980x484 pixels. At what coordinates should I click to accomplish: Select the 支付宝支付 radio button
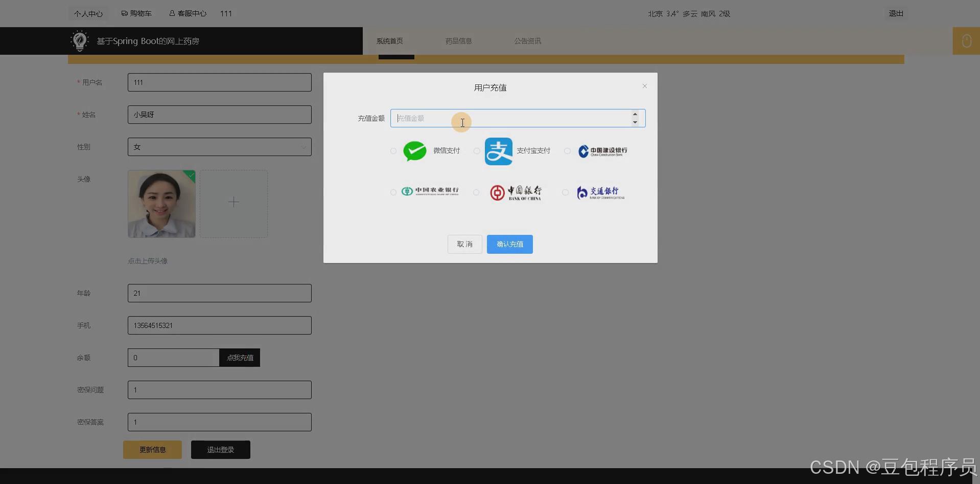click(x=476, y=151)
